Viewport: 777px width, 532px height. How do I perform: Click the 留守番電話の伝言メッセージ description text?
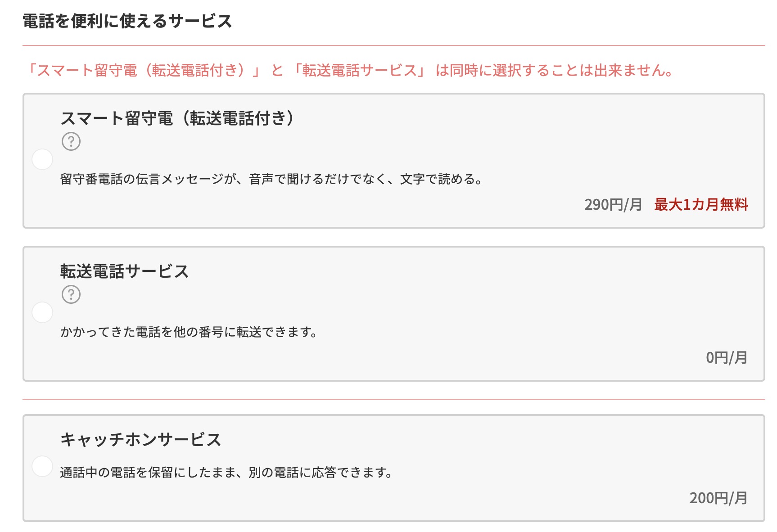point(271,179)
